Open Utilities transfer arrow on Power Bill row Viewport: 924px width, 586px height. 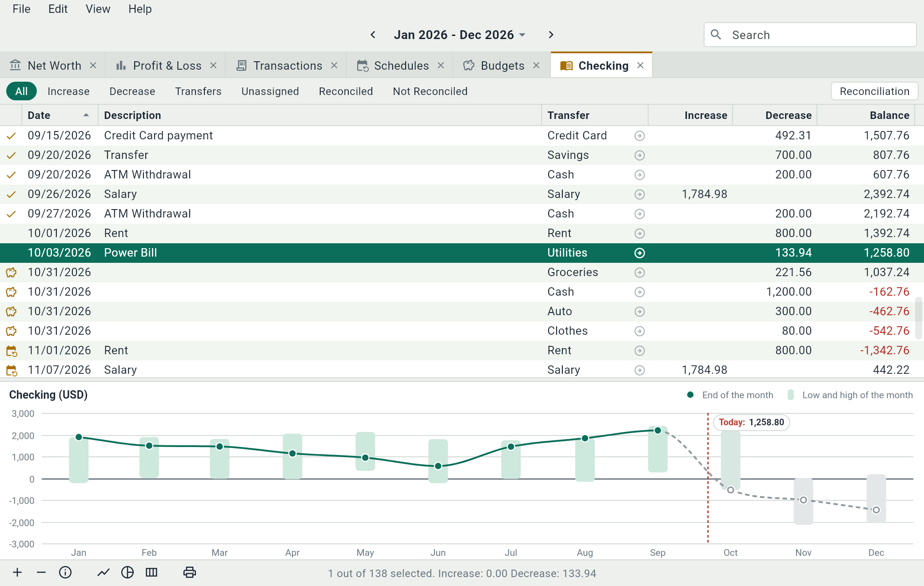pos(640,253)
